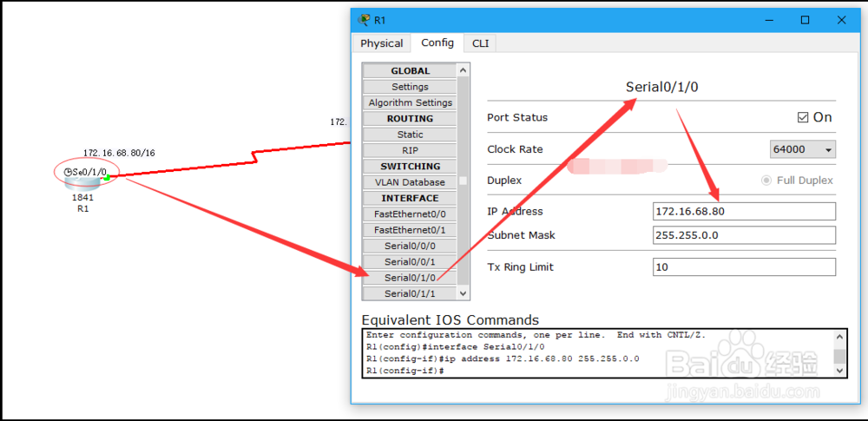Click the R1 window title icon
Screen dimensions: 868x421
[x=365, y=20]
